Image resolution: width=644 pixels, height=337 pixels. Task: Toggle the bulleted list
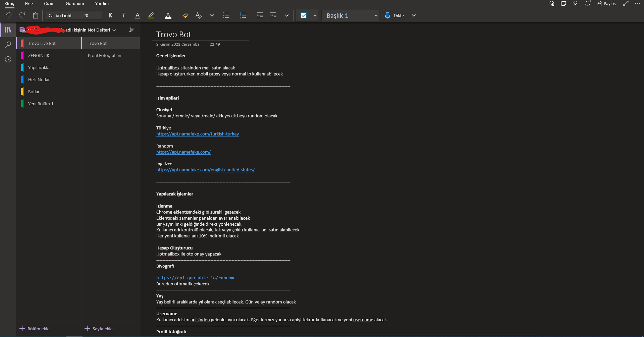[x=226, y=15]
